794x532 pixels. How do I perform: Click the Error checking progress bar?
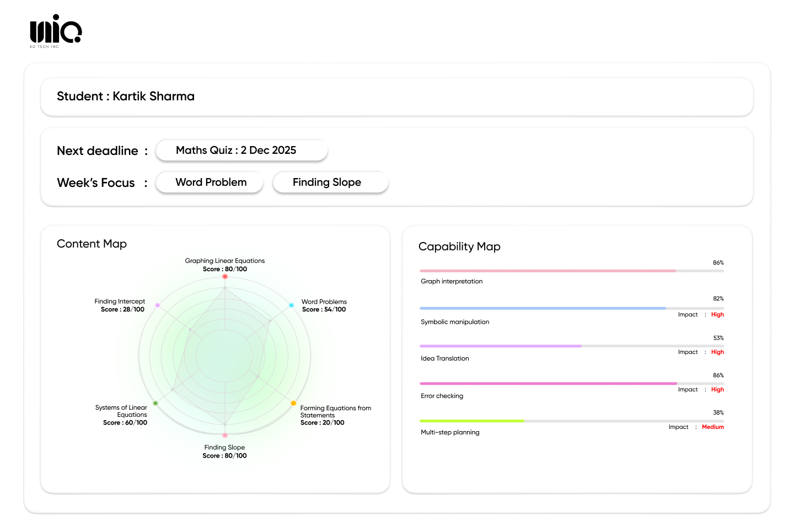(571, 383)
